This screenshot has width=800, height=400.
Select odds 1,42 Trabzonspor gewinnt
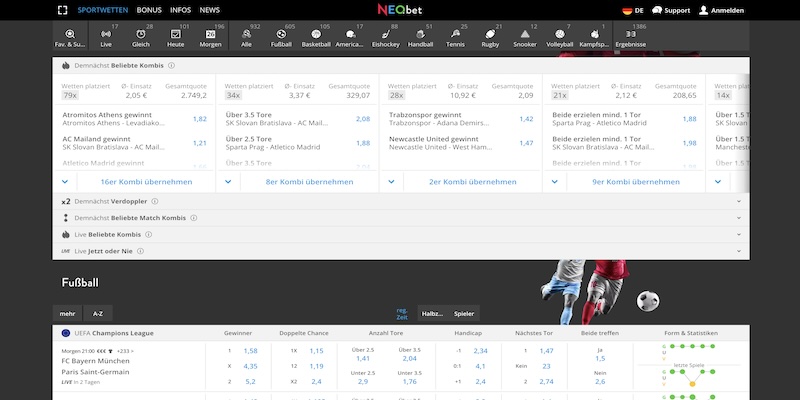(x=526, y=119)
